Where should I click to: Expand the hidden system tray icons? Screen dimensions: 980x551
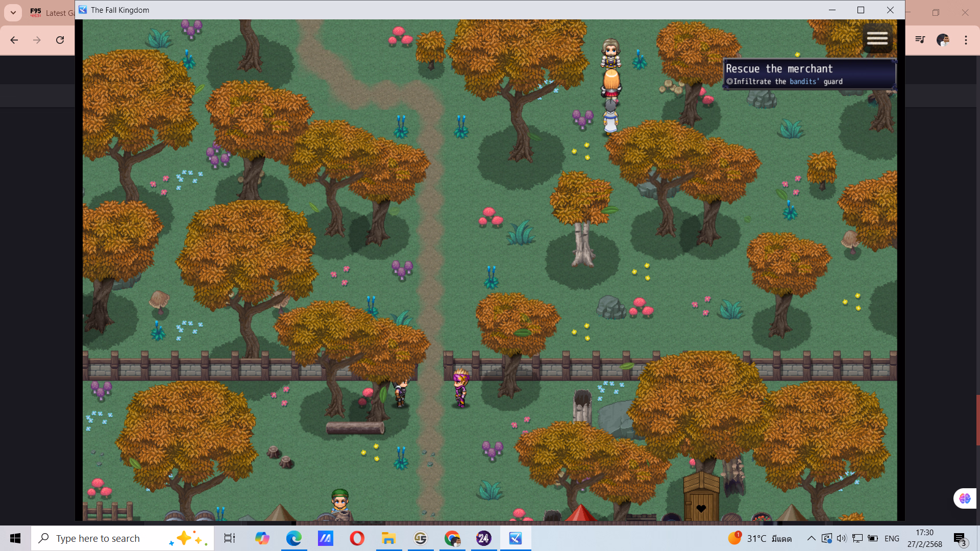click(x=811, y=538)
